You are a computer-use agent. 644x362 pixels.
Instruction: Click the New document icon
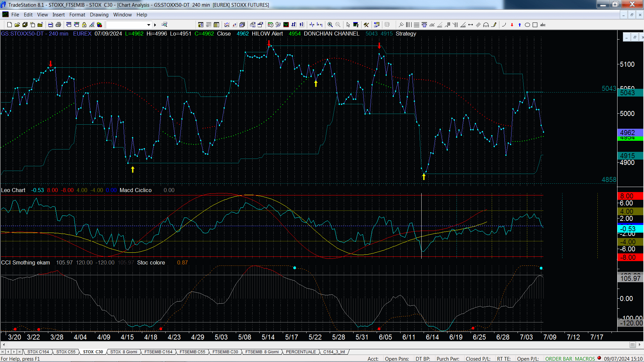(x=9, y=24)
